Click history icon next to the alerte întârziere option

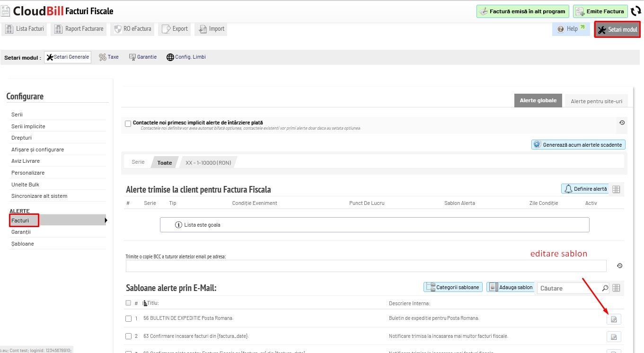coord(622,123)
